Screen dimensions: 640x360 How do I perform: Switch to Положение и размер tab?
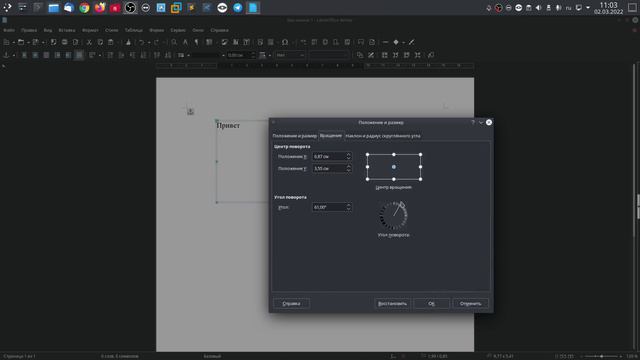(x=294, y=136)
